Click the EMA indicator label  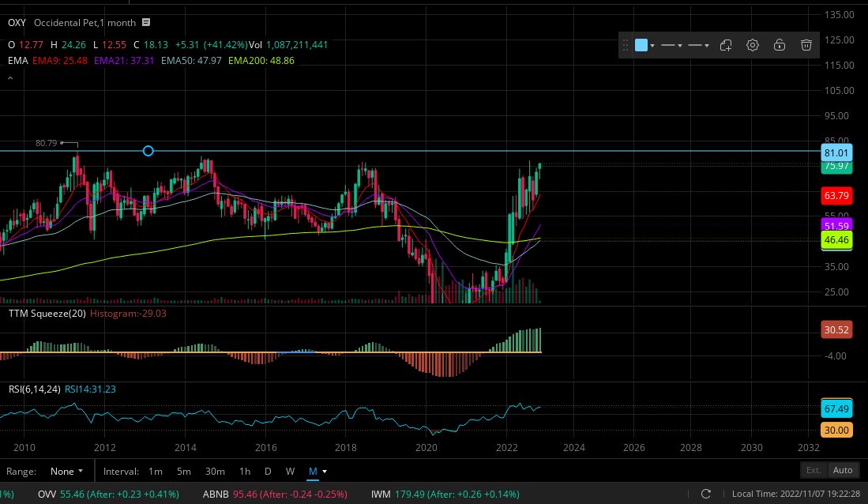click(x=17, y=60)
